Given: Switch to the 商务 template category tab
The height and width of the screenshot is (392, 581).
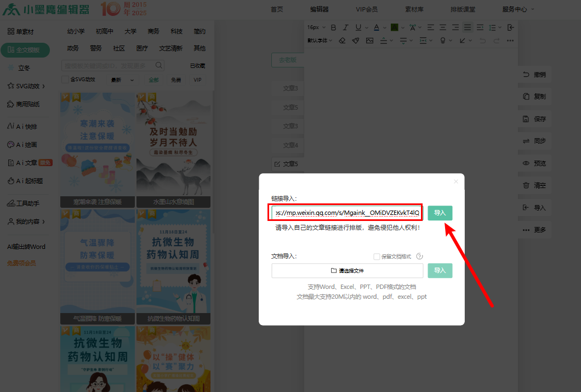Looking at the screenshot, I should click(153, 31).
